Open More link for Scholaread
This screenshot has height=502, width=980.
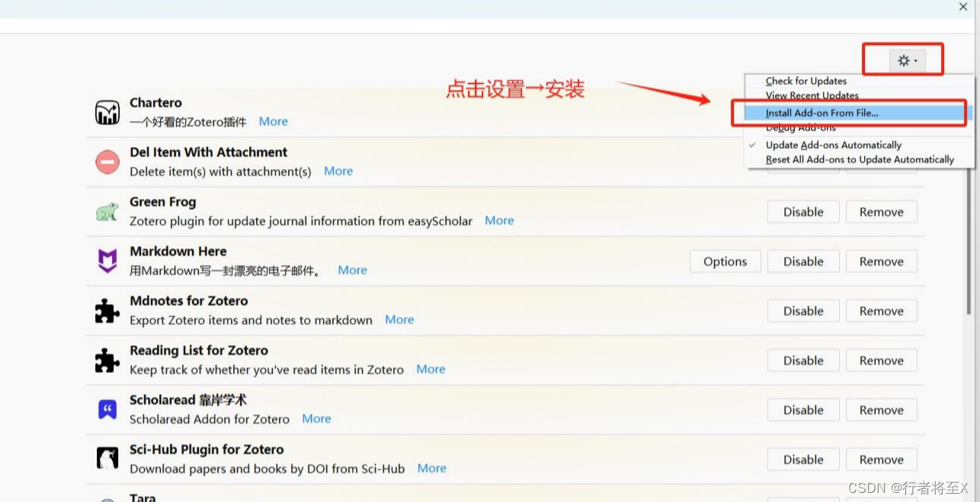[x=316, y=418]
